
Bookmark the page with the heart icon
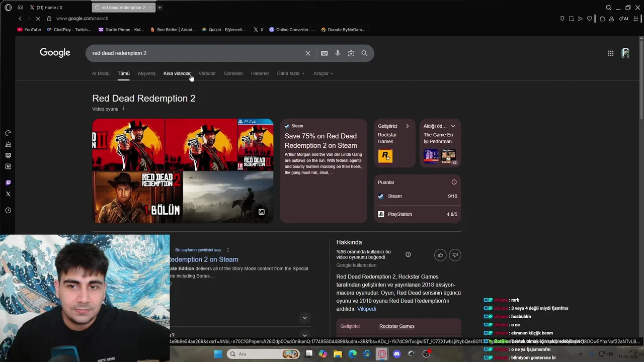click(590, 19)
